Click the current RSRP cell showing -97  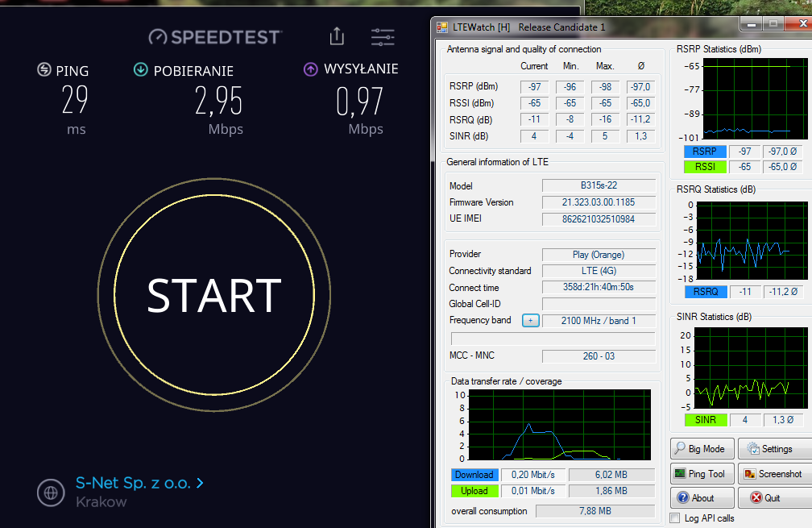pyautogui.click(x=534, y=87)
